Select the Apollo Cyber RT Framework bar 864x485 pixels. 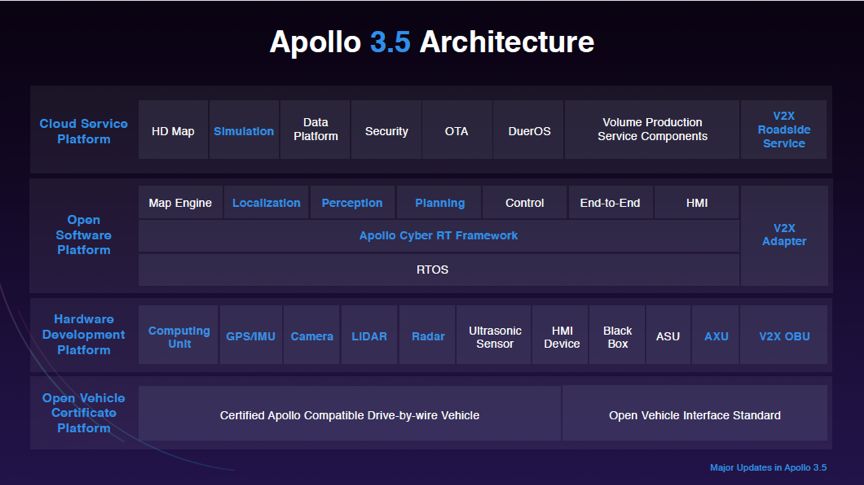tap(438, 236)
